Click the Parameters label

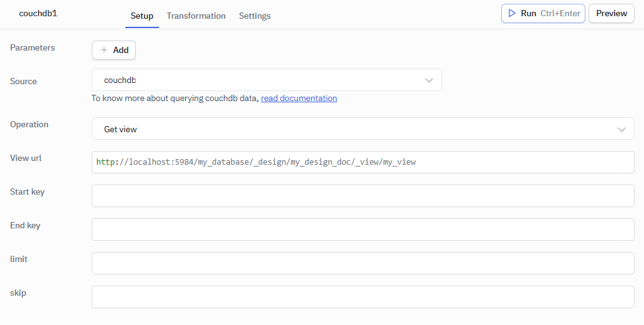(32, 47)
